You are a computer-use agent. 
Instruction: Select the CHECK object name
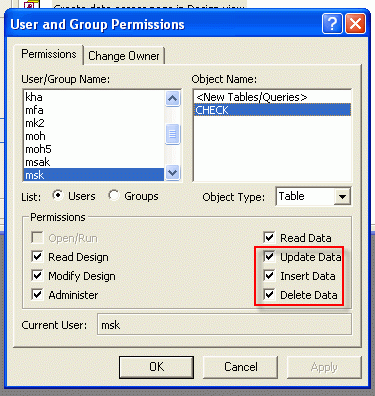tap(272, 110)
